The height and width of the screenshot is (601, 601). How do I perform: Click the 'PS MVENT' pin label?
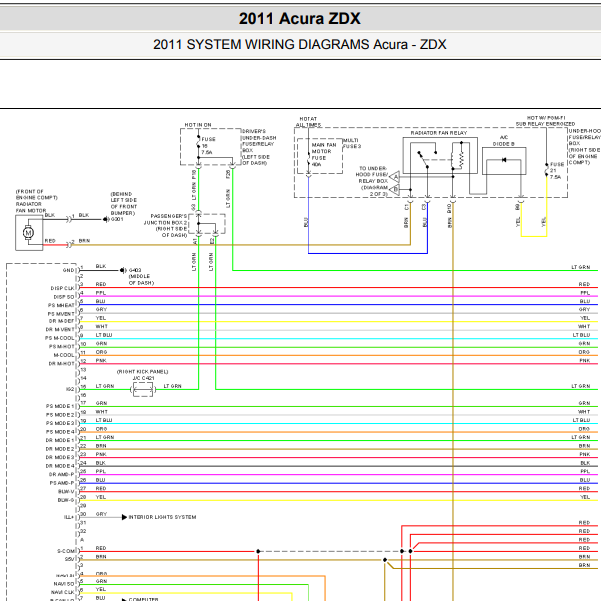pos(61,314)
